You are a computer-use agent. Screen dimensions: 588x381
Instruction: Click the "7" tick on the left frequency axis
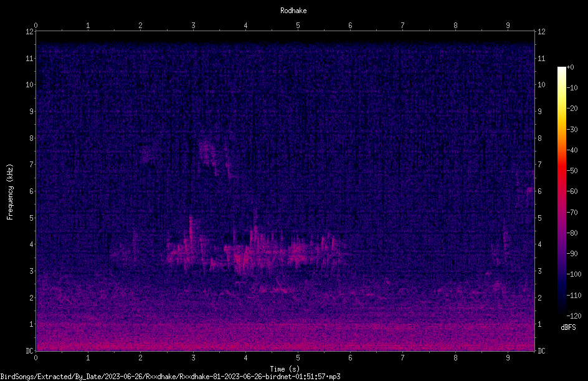(31, 165)
